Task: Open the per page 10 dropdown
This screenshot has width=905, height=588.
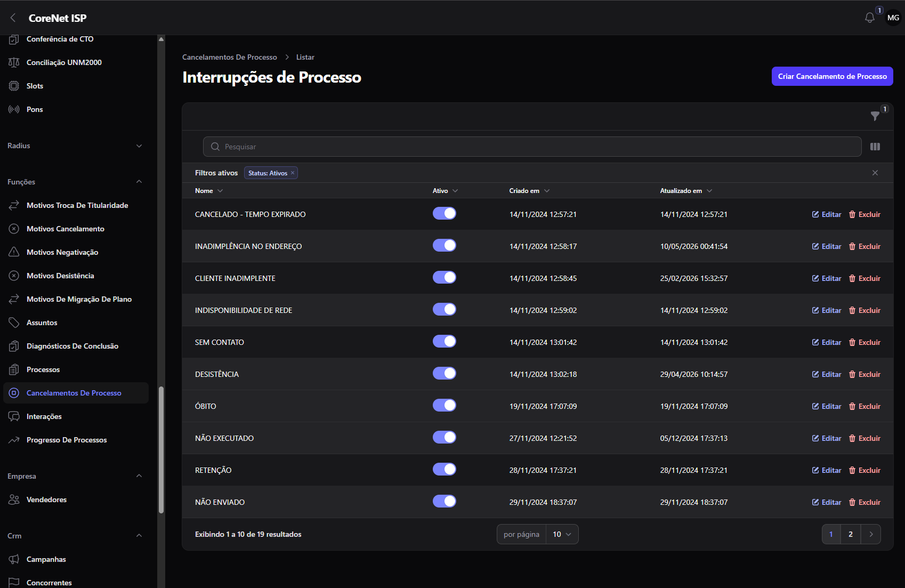Action: pyautogui.click(x=562, y=534)
